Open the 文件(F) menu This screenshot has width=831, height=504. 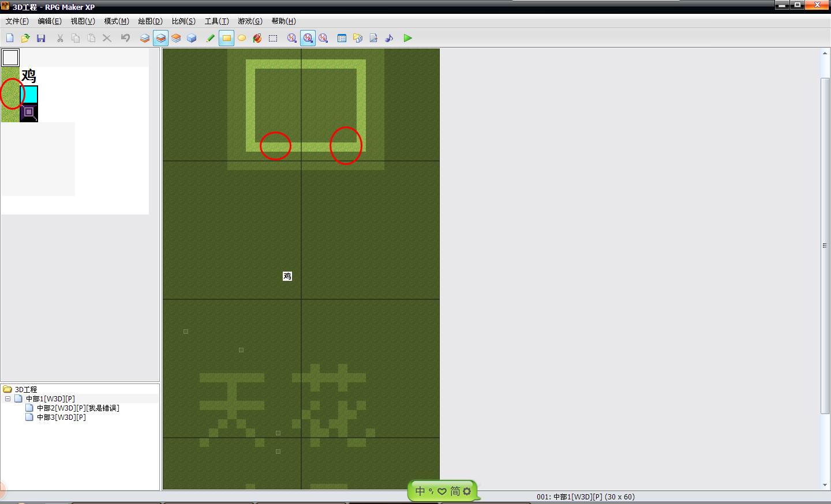point(17,21)
